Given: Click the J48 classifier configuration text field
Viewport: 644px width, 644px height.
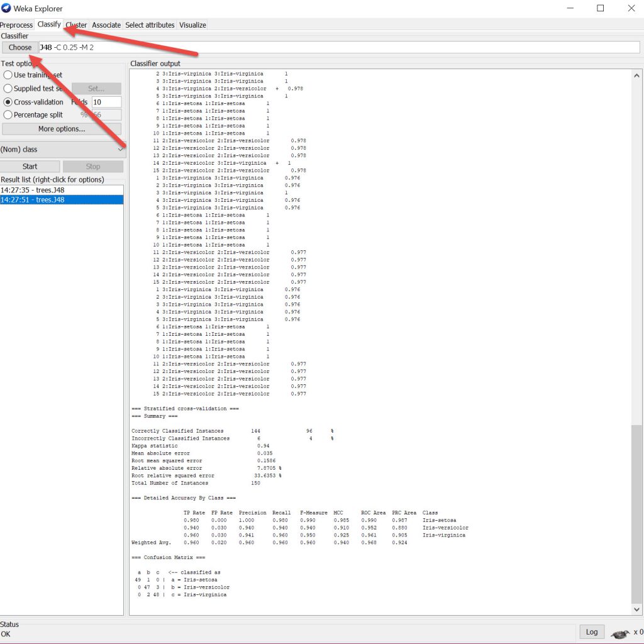Looking at the screenshot, I should 338,47.
